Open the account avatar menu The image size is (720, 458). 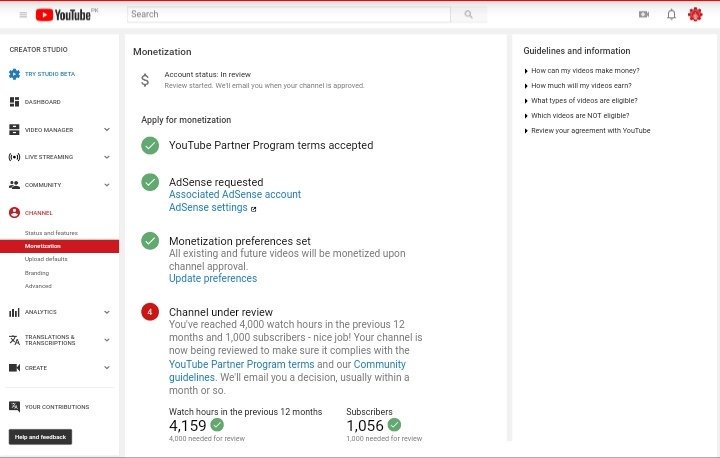point(695,14)
